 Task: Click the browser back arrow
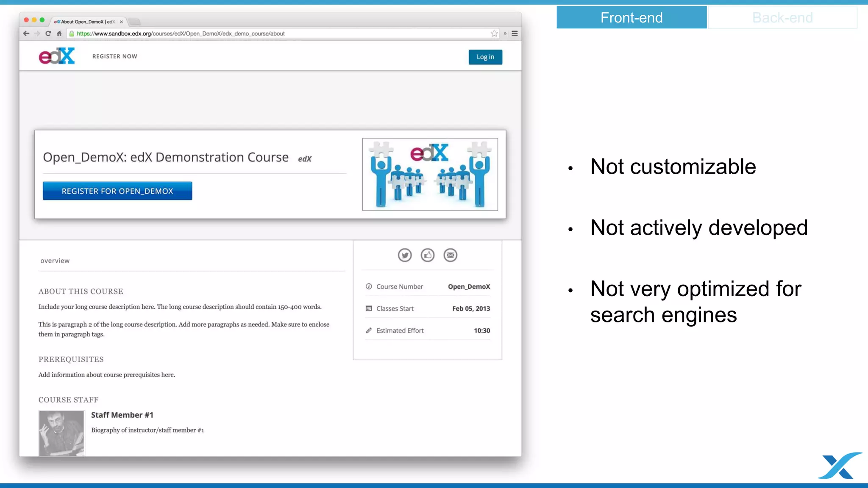coord(26,33)
